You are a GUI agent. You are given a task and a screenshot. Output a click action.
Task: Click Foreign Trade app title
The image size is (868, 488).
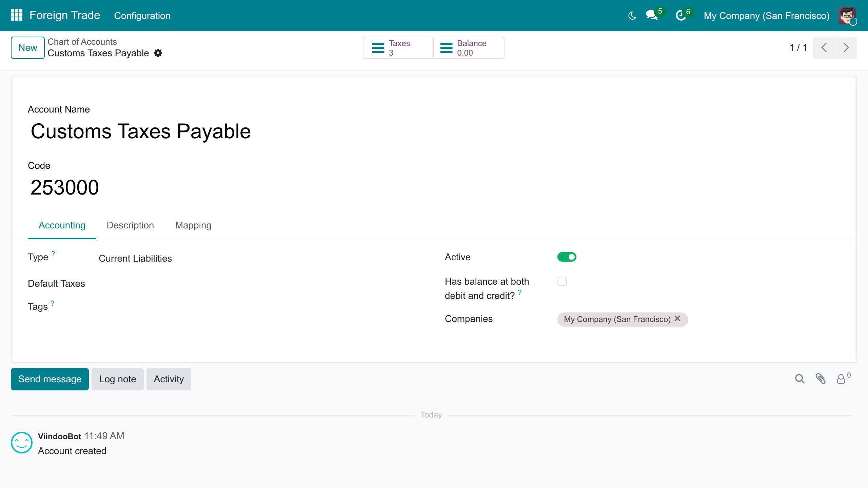pos(65,15)
